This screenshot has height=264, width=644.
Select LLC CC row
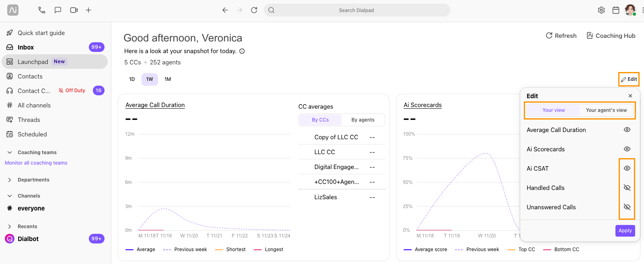(341, 152)
